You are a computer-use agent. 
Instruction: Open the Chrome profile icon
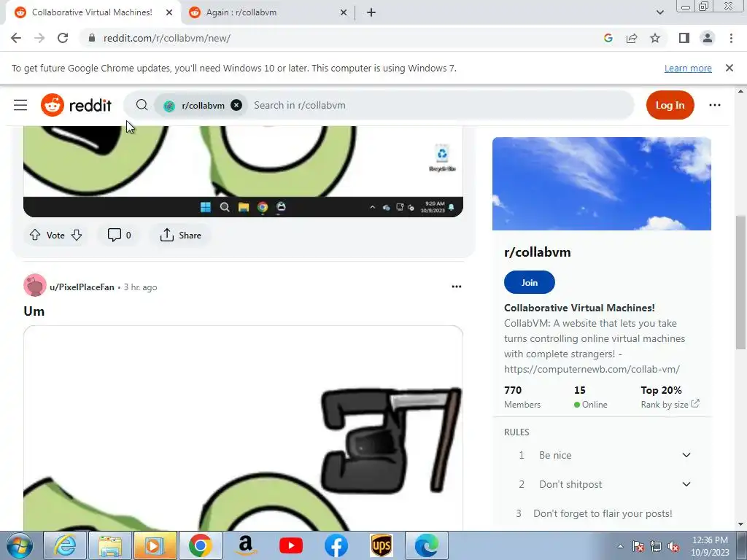tap(708, 38)
